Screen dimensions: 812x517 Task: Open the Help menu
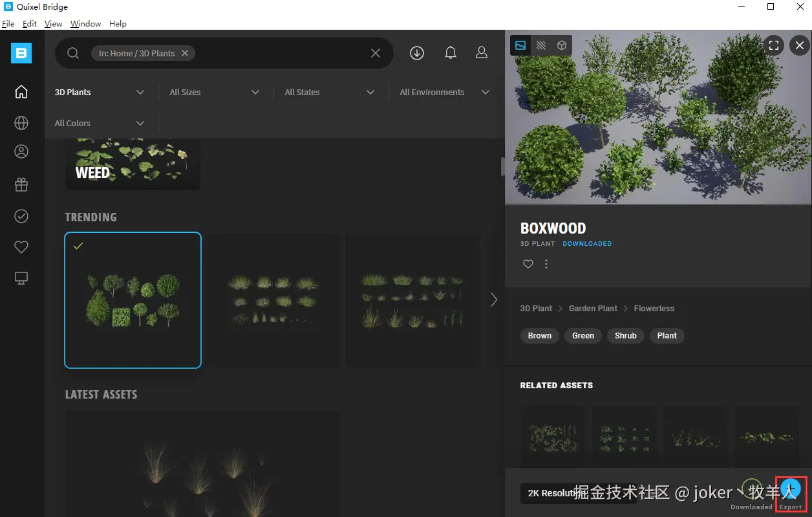click(x=118, y=23)
